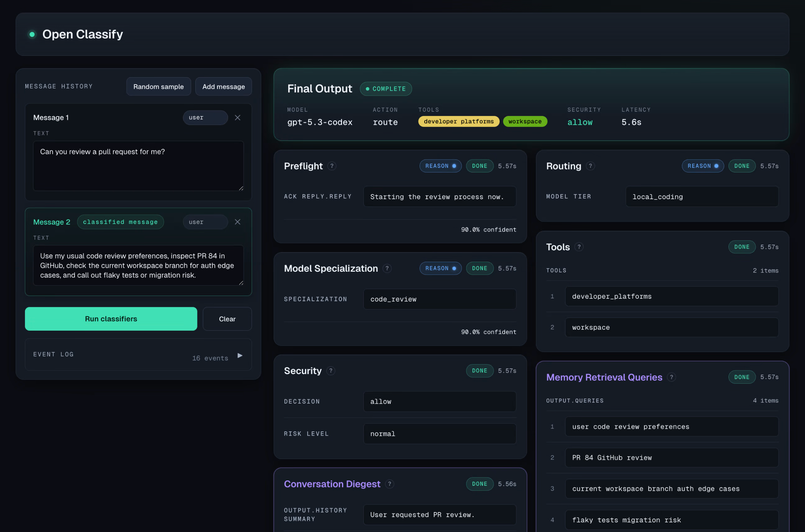Run classifiers on the messages

111,319
